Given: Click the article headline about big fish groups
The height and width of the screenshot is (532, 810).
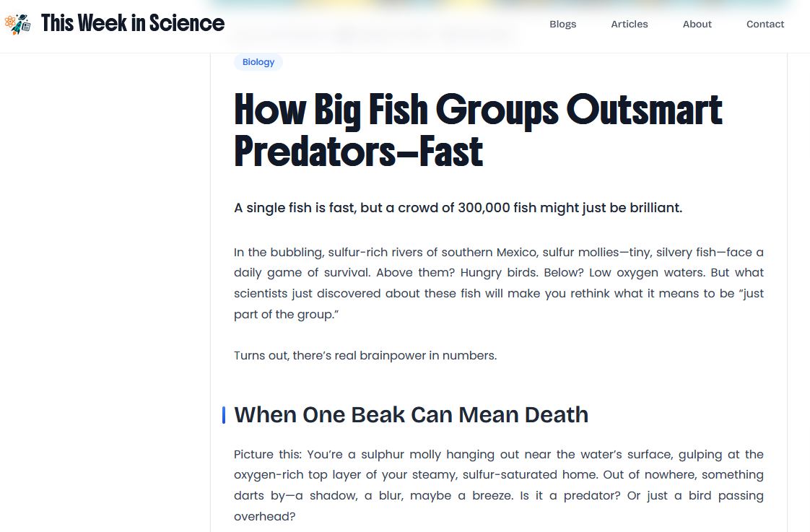Looking at the screenshot, I should click(477, 130).
